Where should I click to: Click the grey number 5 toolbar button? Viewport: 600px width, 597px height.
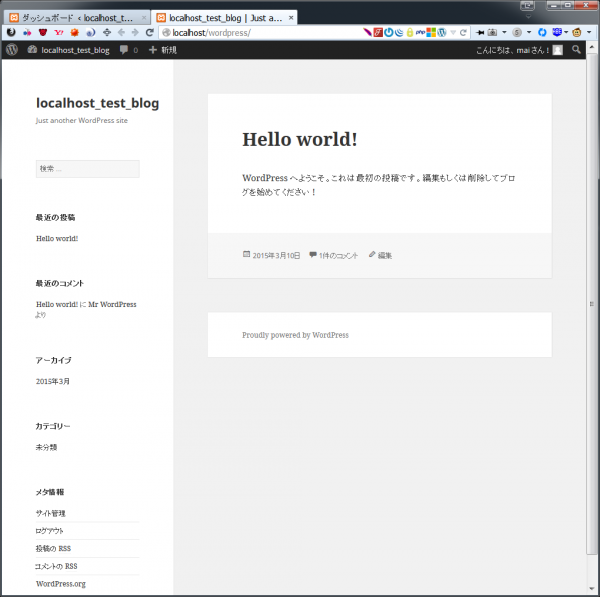[x=517, y=33]
